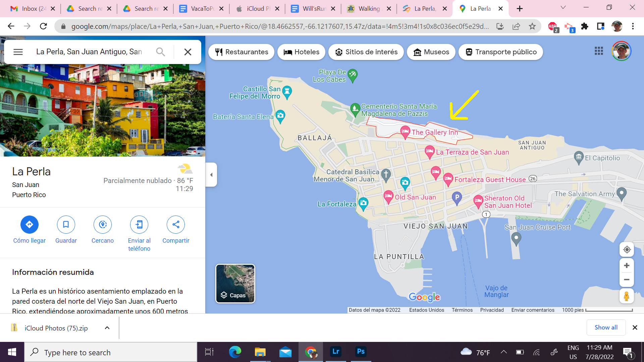Click the Catedral Basílica Menor cross marker
This screenshot has height=362, width=644.
click(386, 175)
